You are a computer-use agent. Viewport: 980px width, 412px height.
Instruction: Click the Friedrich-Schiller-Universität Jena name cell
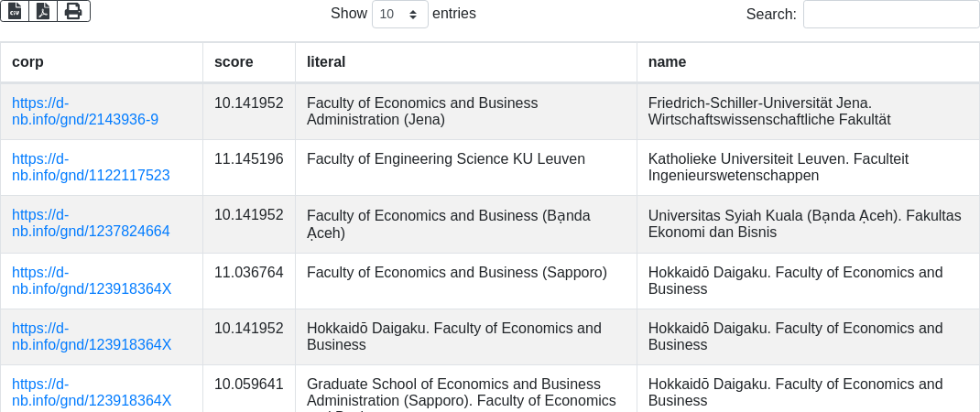coord(768,112)
